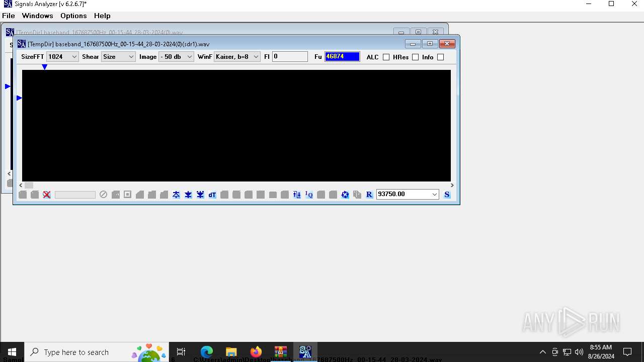Show hidden tray icons chevron
This screenshot has width=644, height=362.
pos(542,352)
